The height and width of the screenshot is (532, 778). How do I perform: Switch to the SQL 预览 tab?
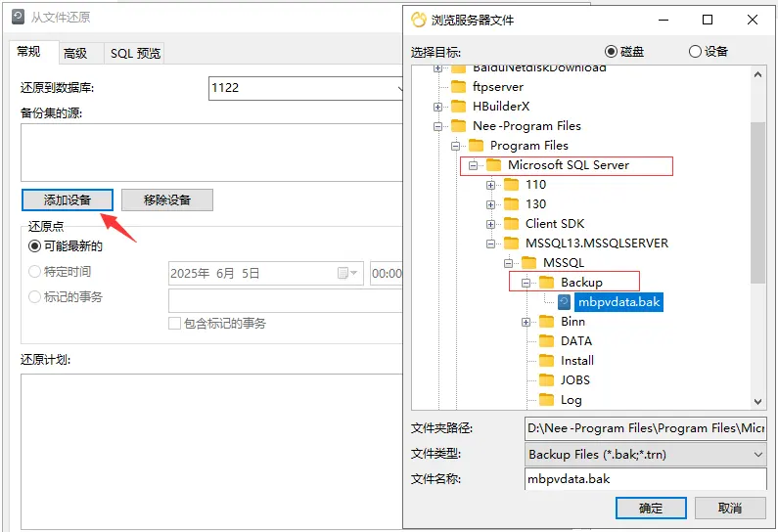(x=135, y=53)
